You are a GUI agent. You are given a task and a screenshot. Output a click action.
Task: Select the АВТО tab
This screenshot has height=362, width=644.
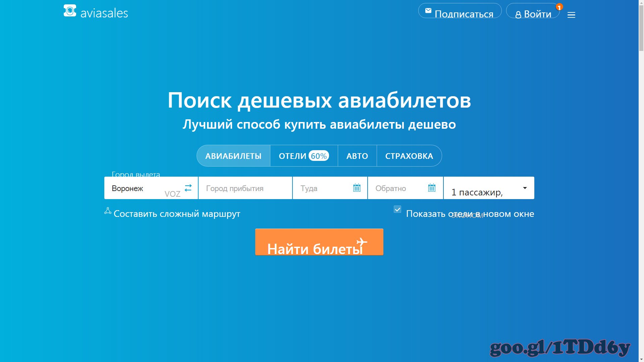coord(357,156)
